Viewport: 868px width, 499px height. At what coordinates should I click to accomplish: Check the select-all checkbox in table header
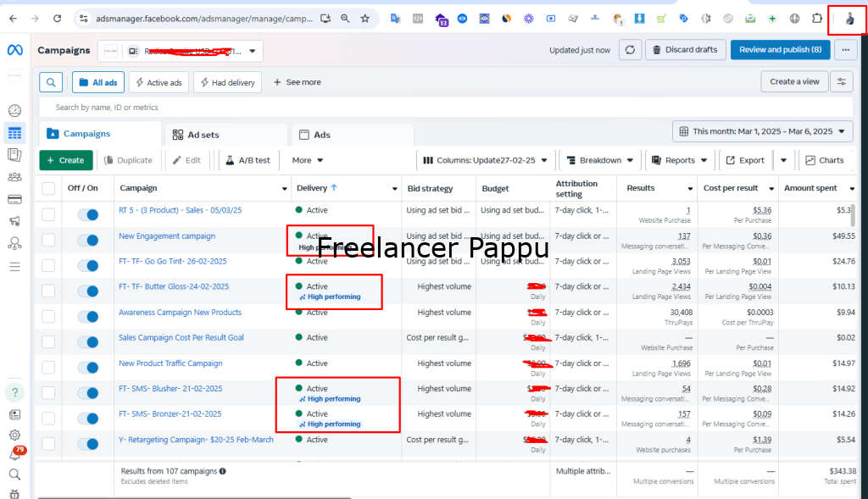(x=48, y=189)
